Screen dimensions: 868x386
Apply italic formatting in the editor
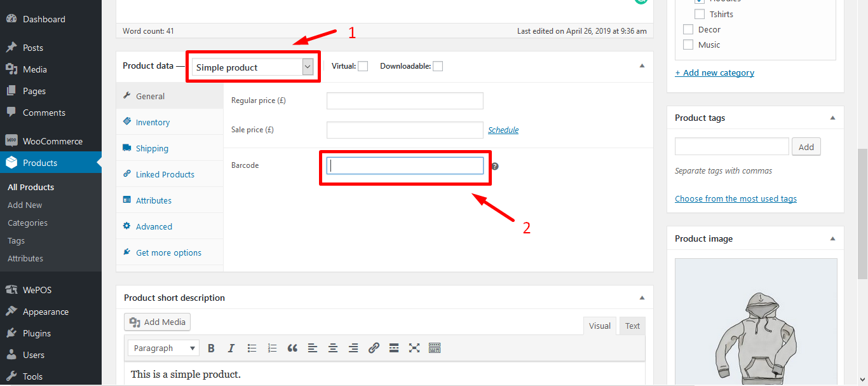coord(231,348)
